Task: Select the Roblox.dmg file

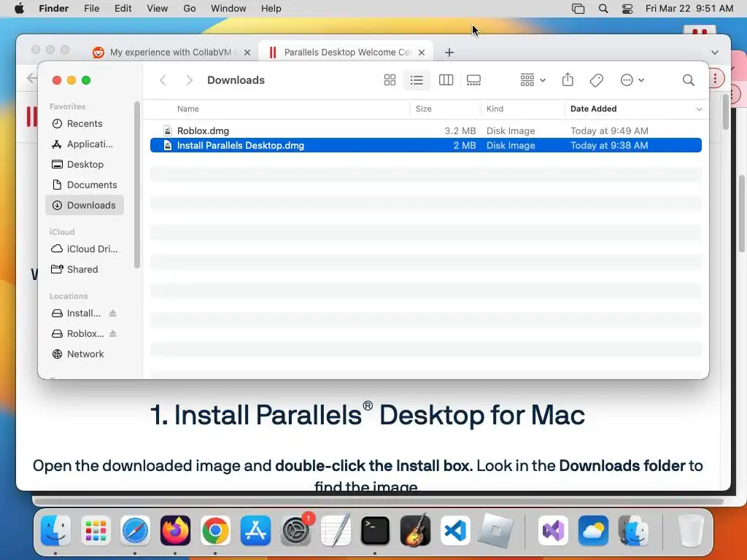Action: (425, 131)
